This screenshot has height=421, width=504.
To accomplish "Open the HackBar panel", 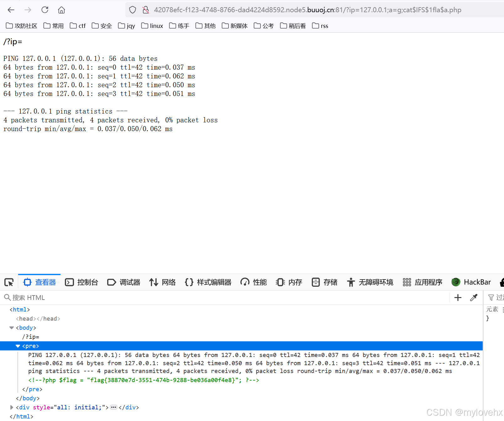I will (471, 282).
